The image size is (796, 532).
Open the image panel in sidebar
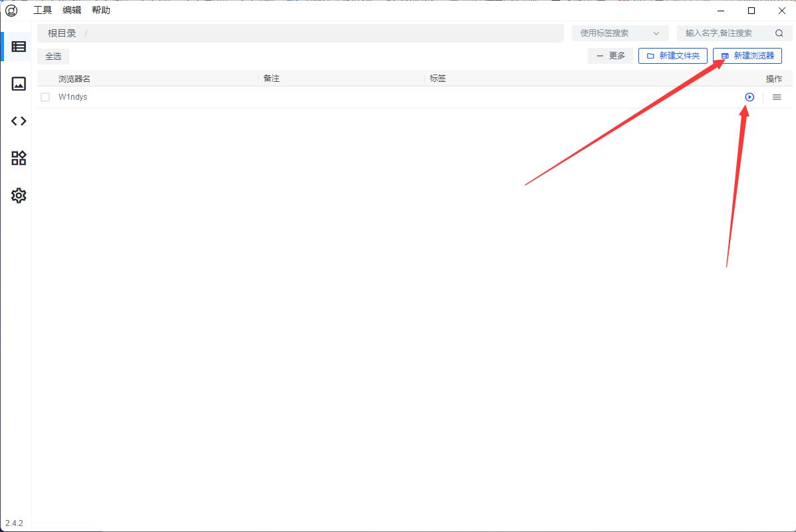[x=19, y=84]
